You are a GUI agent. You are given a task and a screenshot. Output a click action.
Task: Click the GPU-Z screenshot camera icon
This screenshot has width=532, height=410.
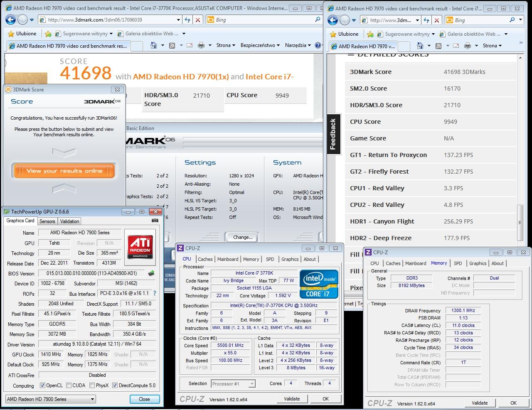pyautogui.click(x=155, y=221)
